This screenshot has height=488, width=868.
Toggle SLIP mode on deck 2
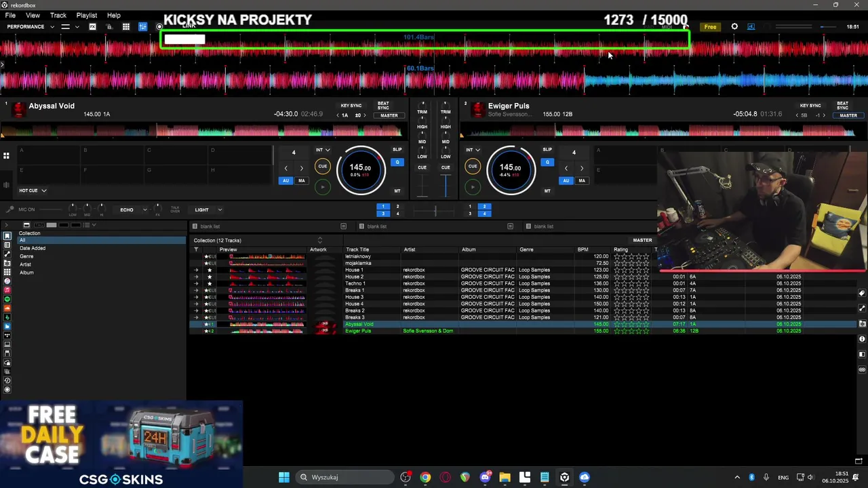click(x=547, y=149)
